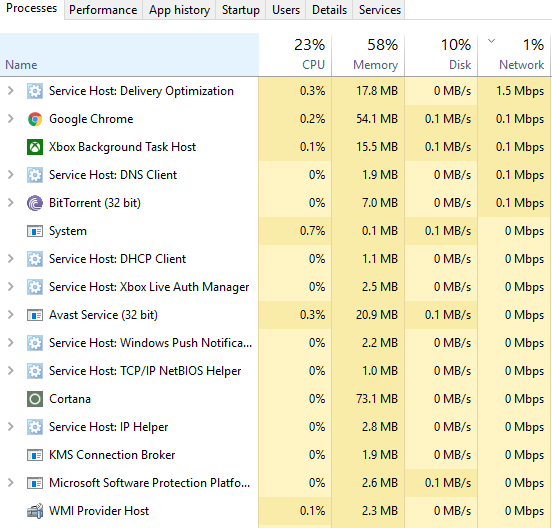Click the System process icon
Image resolution: width=552 pixels, height=528 pixels.
[35, 231]
